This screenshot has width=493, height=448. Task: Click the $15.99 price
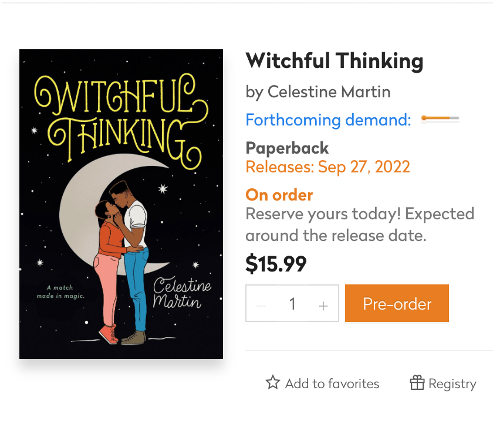[x=276, y=264]
